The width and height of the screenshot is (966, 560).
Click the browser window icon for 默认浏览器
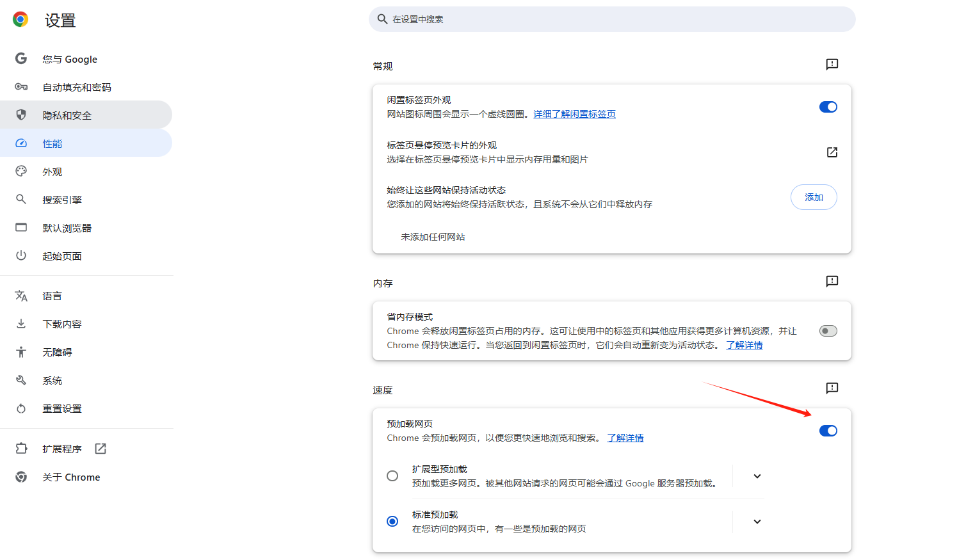tap(21, 228)
